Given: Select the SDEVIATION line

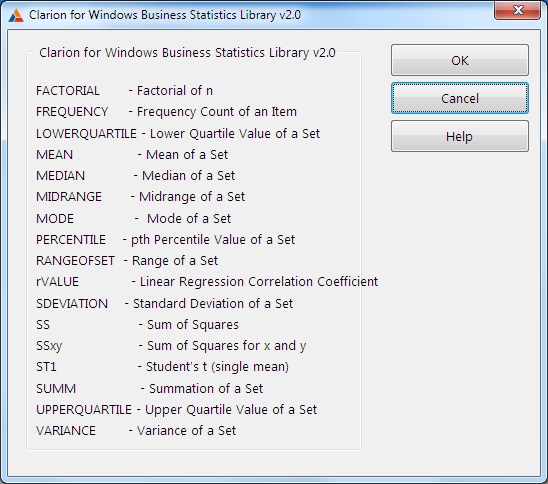Looking at the screenshot, I should pyautogui.click(x=165, y=304).
